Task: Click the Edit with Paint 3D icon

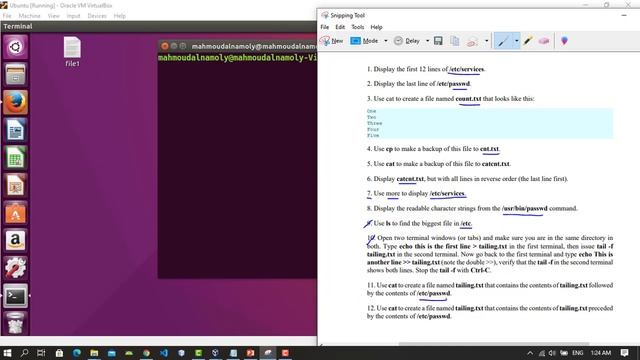Action: (x=564, y=41)
